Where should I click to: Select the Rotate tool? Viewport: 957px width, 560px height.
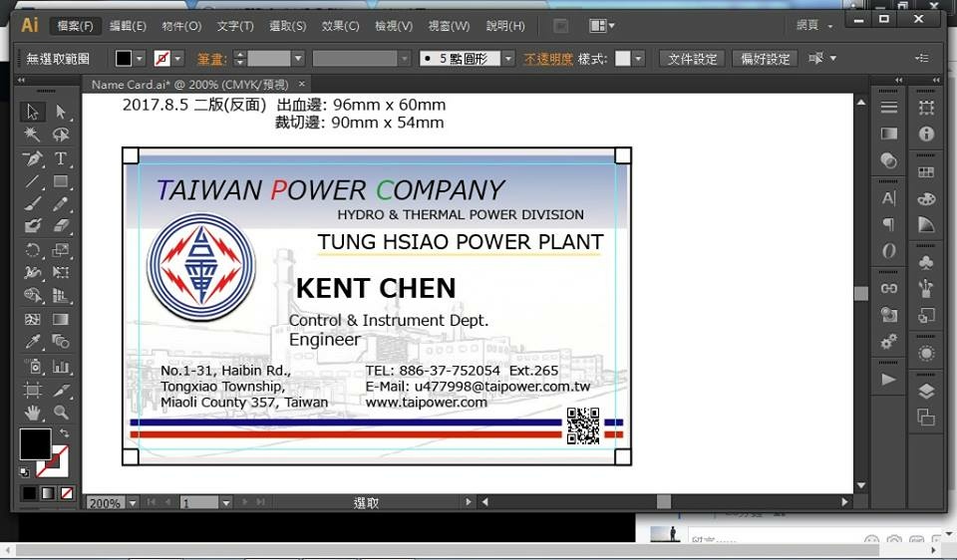pos(32,250)
